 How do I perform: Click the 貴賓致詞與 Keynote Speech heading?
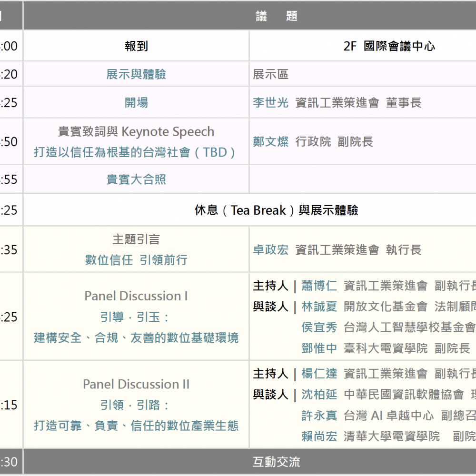pos(136,132)
